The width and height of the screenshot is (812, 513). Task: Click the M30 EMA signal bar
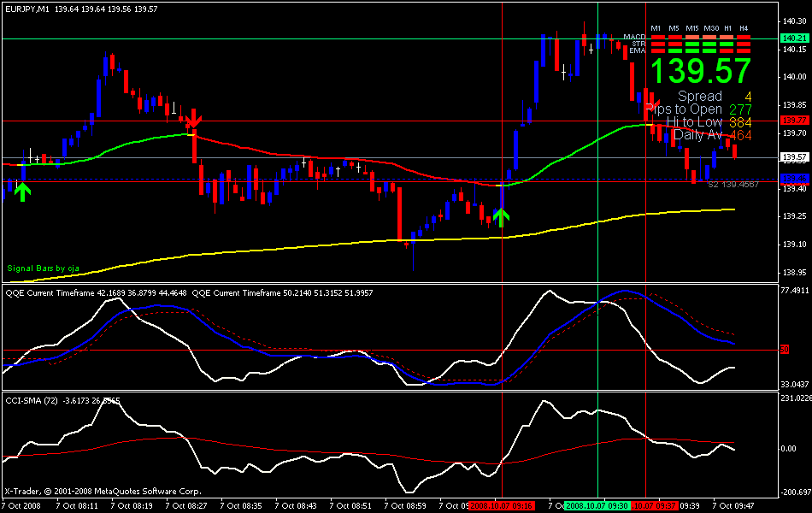click(x=709, y=50)
